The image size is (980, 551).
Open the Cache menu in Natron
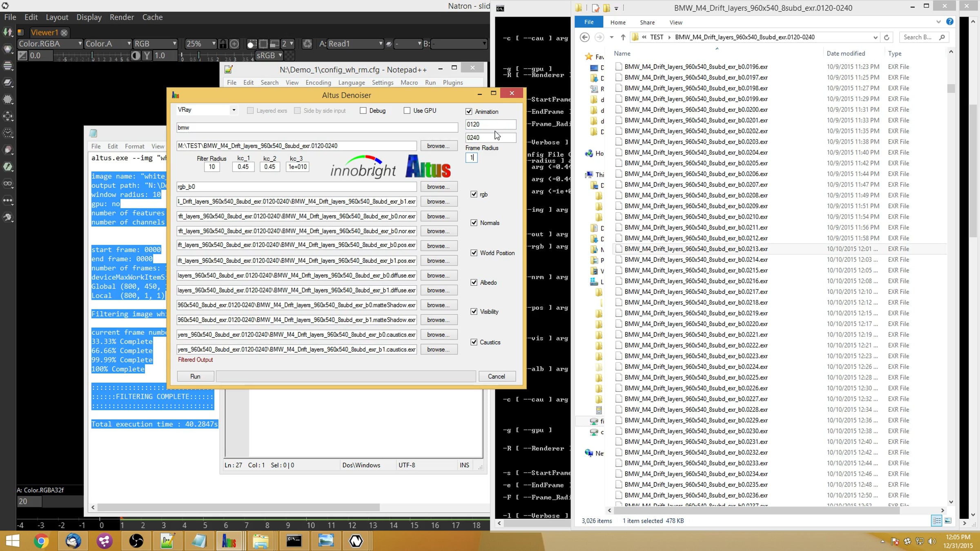click(152, 17)
